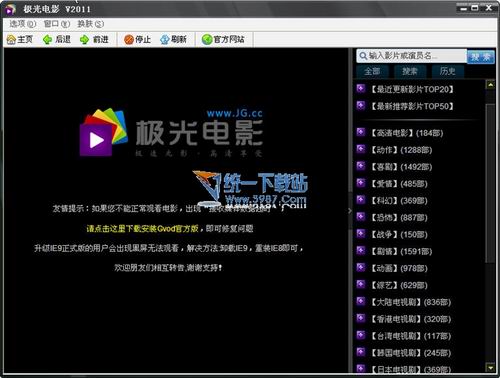Select the 科幻 (369部) category

click(399, 201)
